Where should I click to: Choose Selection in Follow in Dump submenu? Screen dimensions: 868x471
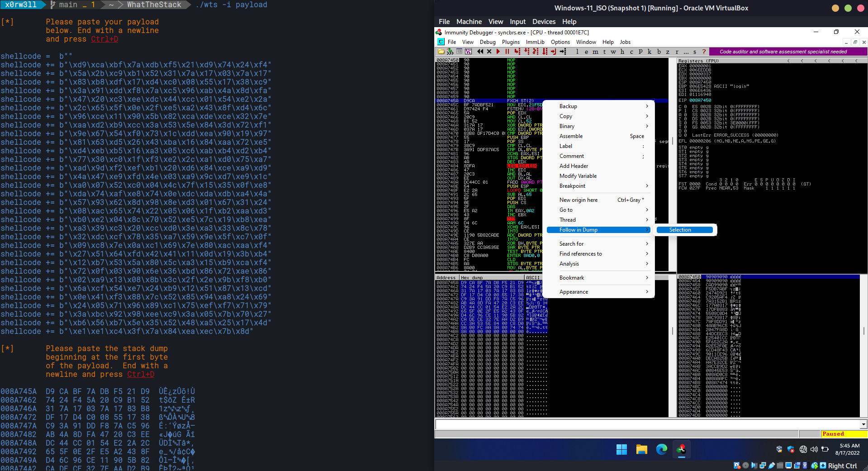pos(684,230)
